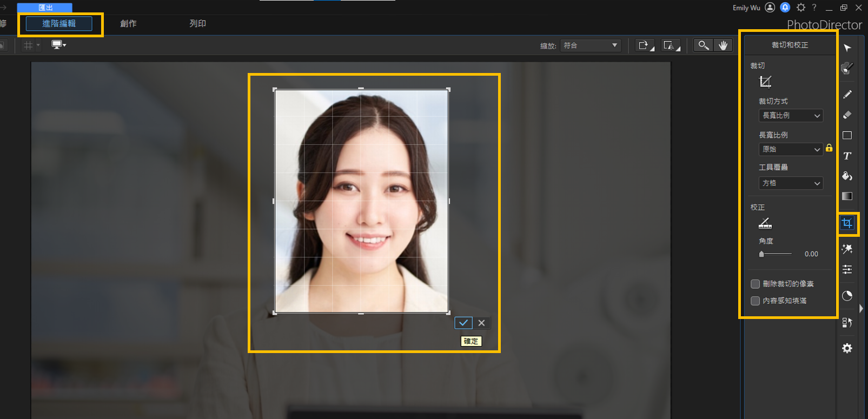Image resolution: width=868 pixels, height=419 pixels.
Task: Switch to the 創作 tab
Action: click(x=128, y=23)
